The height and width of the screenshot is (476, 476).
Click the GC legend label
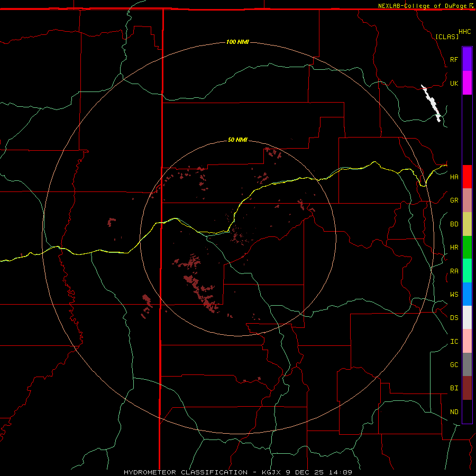pyautogui.click(x=454, y=365)
